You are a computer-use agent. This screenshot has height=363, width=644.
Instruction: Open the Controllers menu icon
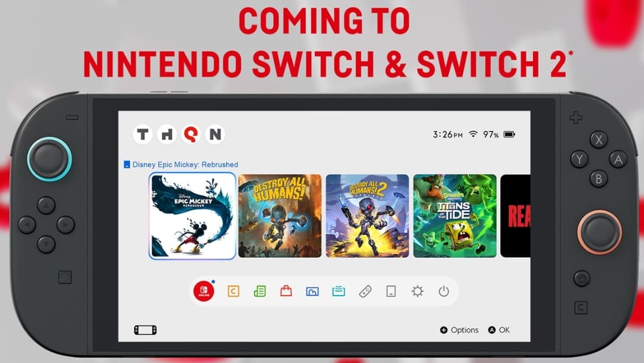tap(364, 291)
